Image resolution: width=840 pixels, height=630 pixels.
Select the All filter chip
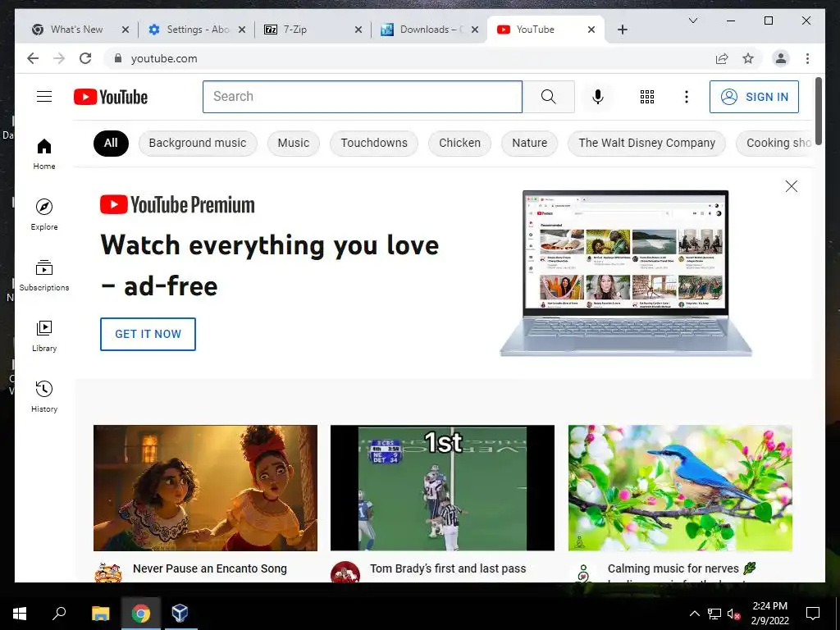[x=111, y=143]
